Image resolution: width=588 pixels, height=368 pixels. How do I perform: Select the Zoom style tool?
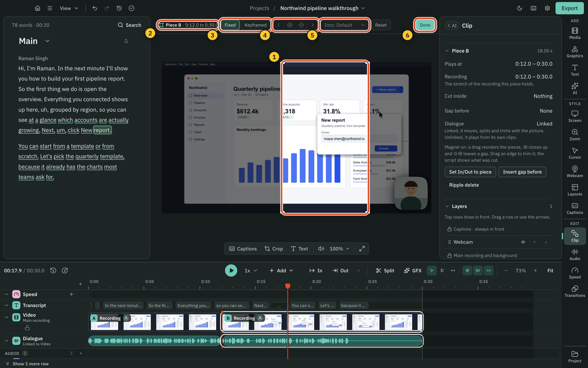575,135
